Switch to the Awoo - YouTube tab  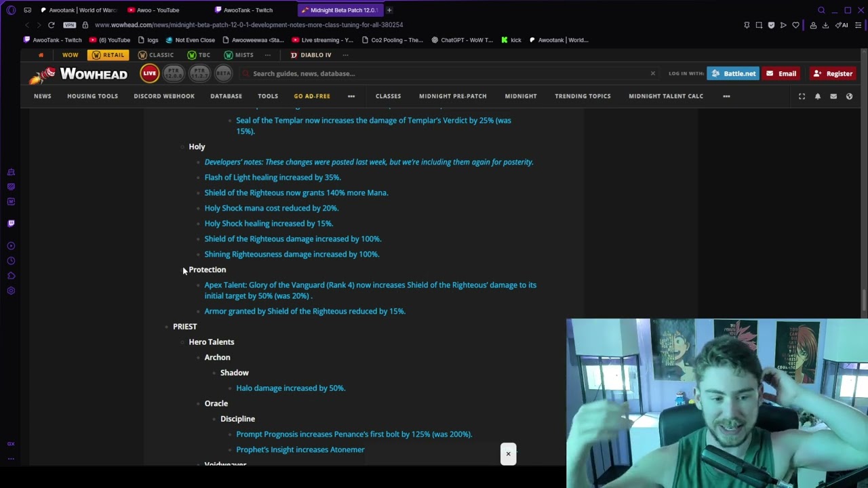pos(166,10)
